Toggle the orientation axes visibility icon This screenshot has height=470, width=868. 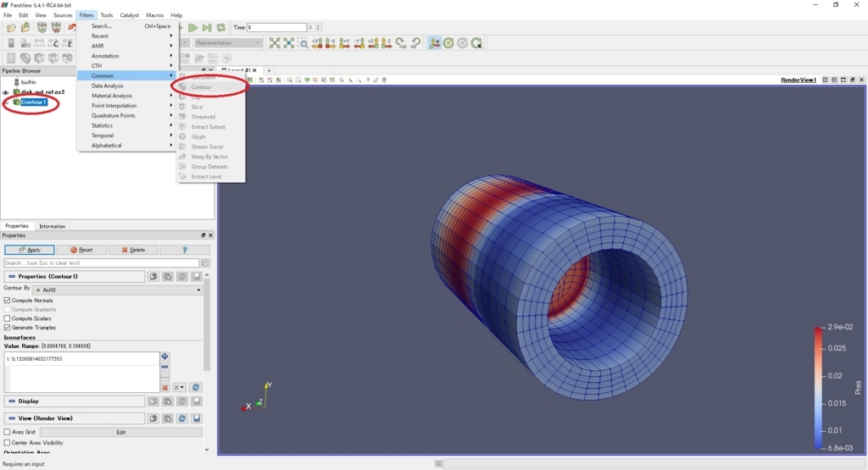click(435, 43)
